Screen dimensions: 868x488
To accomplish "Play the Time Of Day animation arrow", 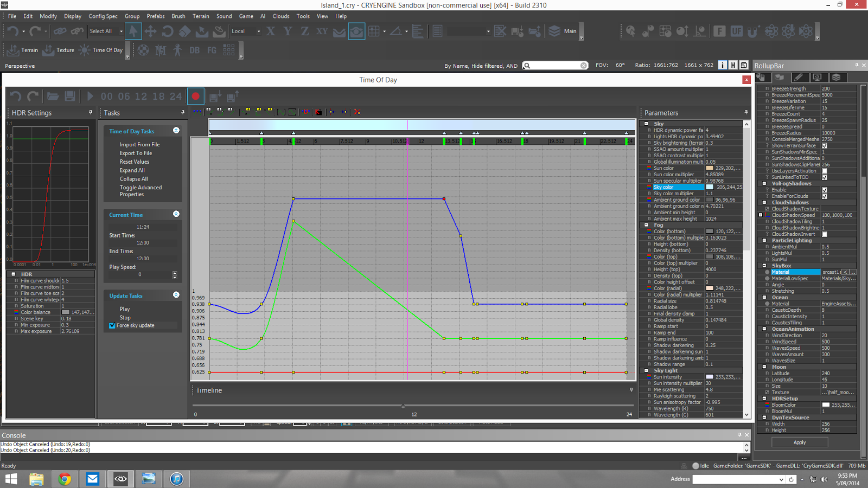I will pyautogui.click(x=90, y=97).
